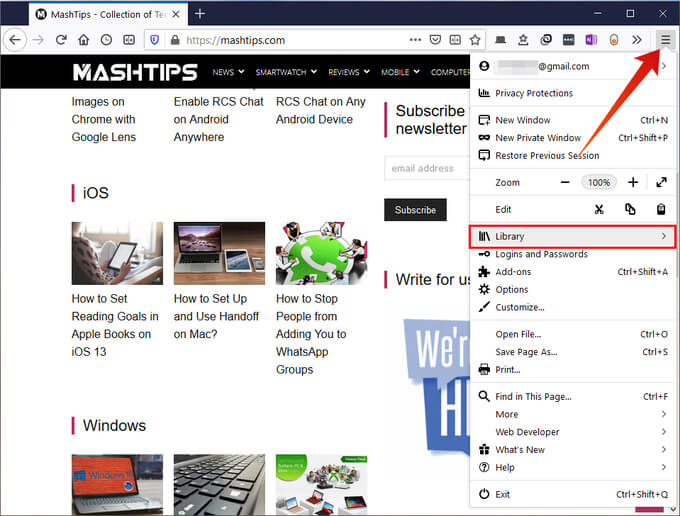Image resolution: width=680 pixels, height=516 pixels.
Task: Open Images on Chrome with Google Lens article
Action: (x=104, y=119)
